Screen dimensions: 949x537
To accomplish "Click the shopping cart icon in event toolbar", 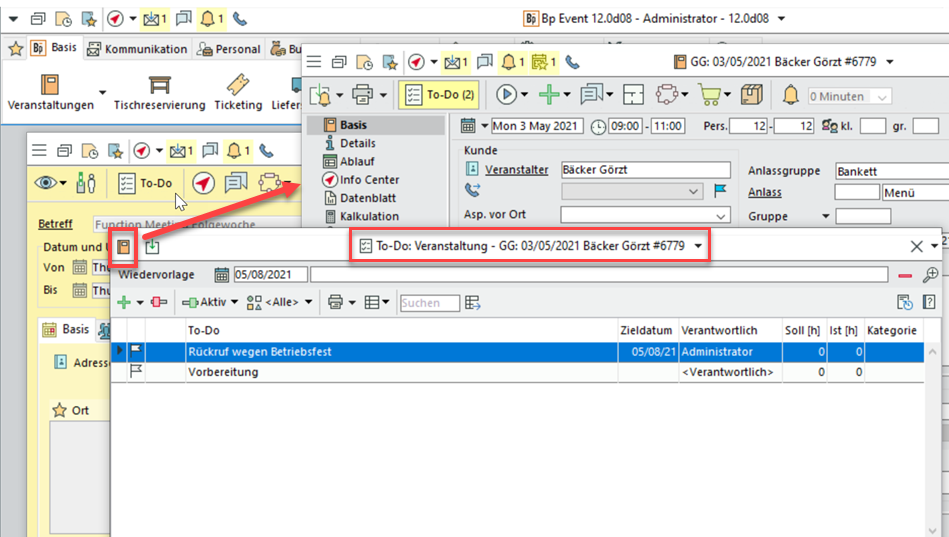I will tap(709, 95).
